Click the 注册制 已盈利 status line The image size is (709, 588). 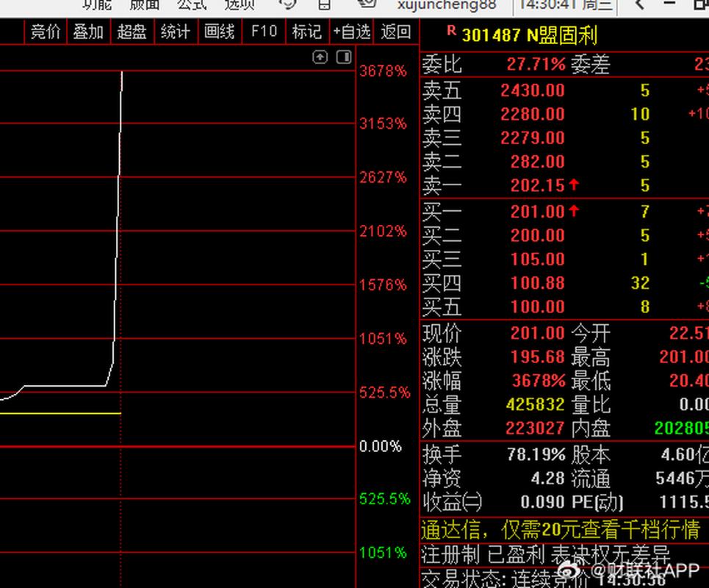point(545,554)
